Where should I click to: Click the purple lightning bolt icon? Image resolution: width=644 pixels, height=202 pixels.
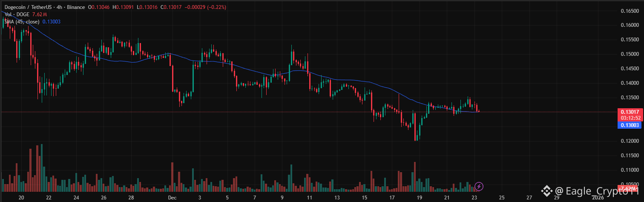(479, 186)
